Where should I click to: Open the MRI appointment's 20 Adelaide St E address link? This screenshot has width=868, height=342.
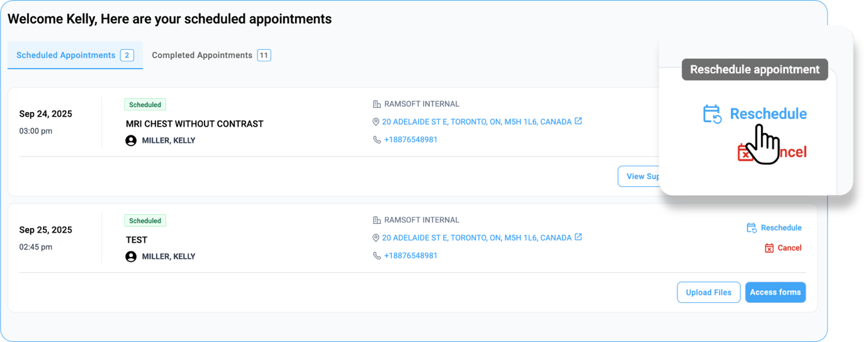click(x=476, y=122)
